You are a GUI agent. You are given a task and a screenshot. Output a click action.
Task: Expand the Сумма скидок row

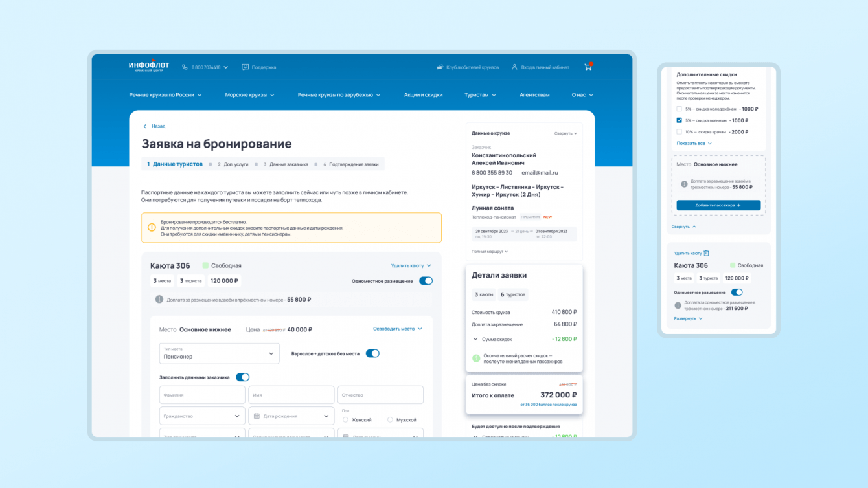[x=524, y=339]
